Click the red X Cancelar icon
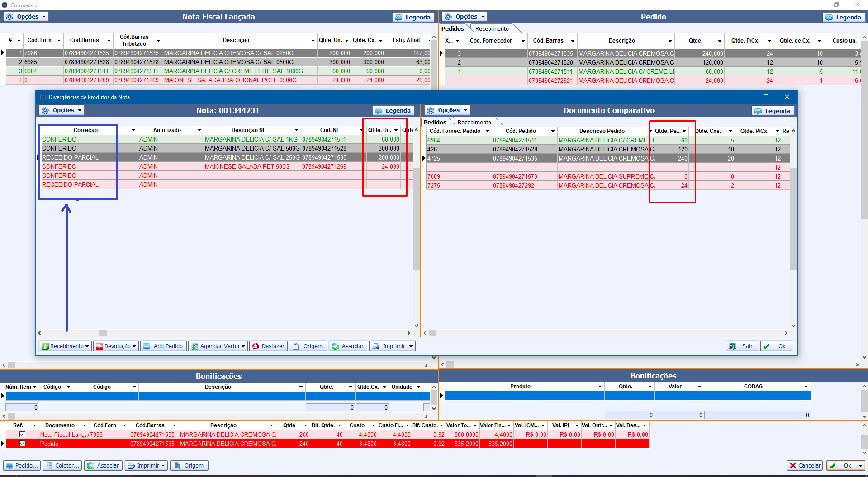 click(793, 466)
